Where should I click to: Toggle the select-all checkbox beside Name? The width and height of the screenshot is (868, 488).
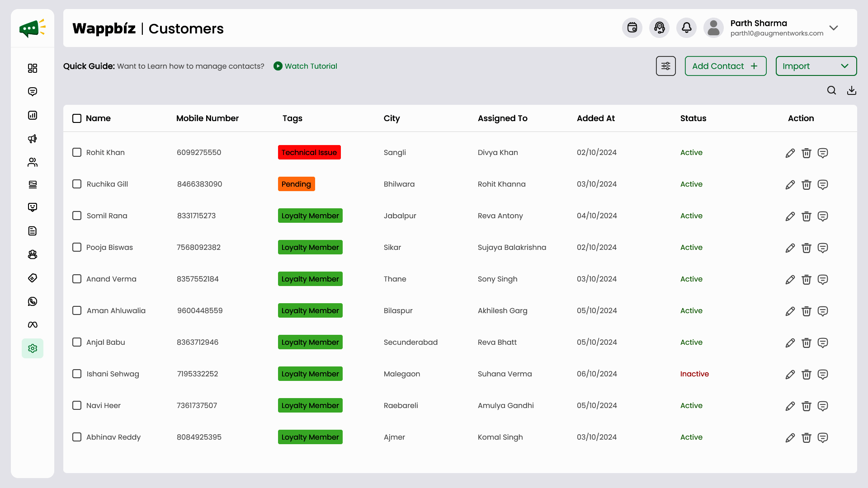coord(77,118)
